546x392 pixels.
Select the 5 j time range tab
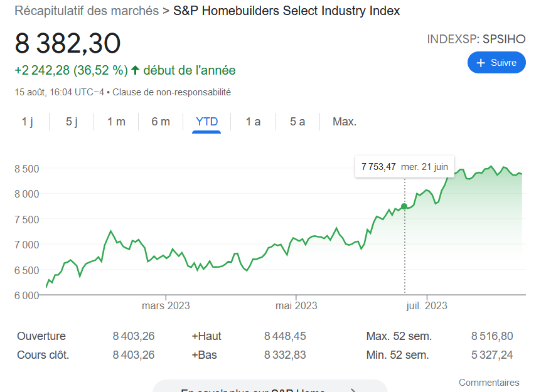pyautogui.click(x=72, y=122)
